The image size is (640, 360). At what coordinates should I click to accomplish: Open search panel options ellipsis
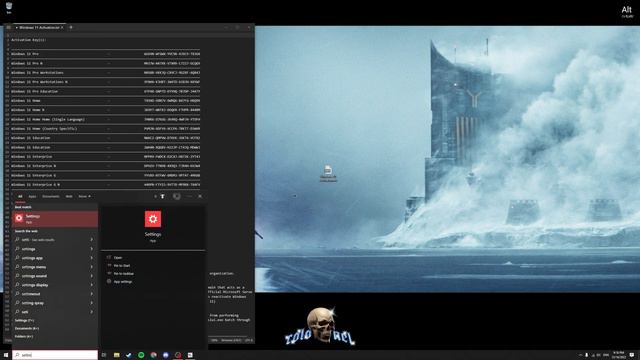point(189,196)
